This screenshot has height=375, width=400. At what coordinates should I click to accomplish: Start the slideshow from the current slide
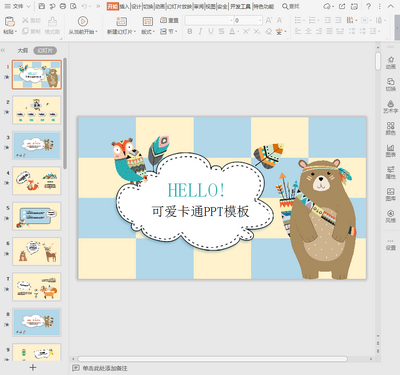tap(83, 21)
